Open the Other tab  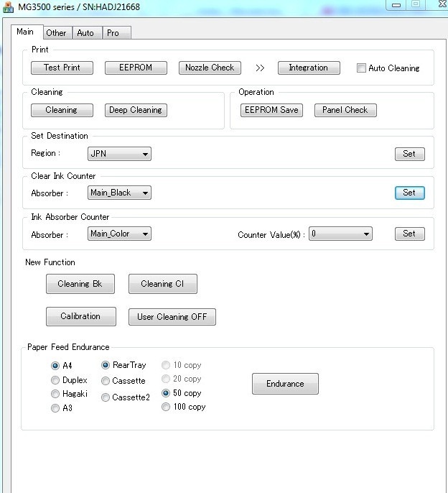click(57, 33)
